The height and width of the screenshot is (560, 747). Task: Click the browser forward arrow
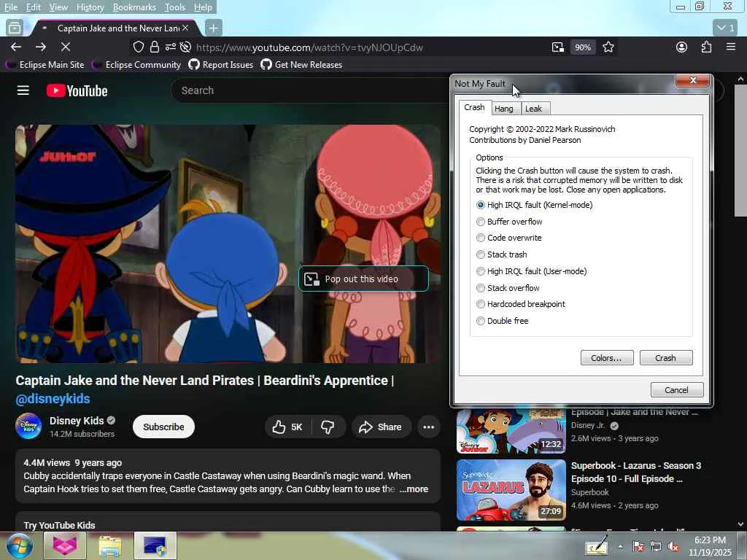pos(41,47)
